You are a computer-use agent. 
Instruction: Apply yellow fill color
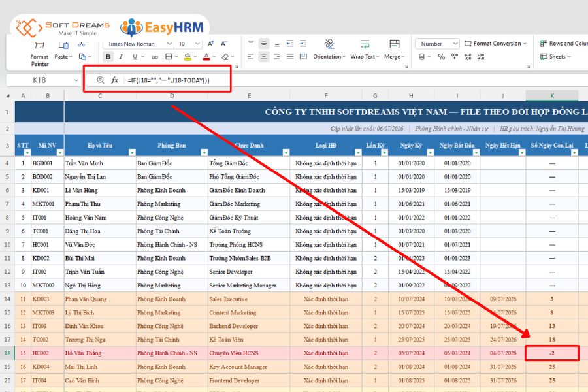point(188,57)
